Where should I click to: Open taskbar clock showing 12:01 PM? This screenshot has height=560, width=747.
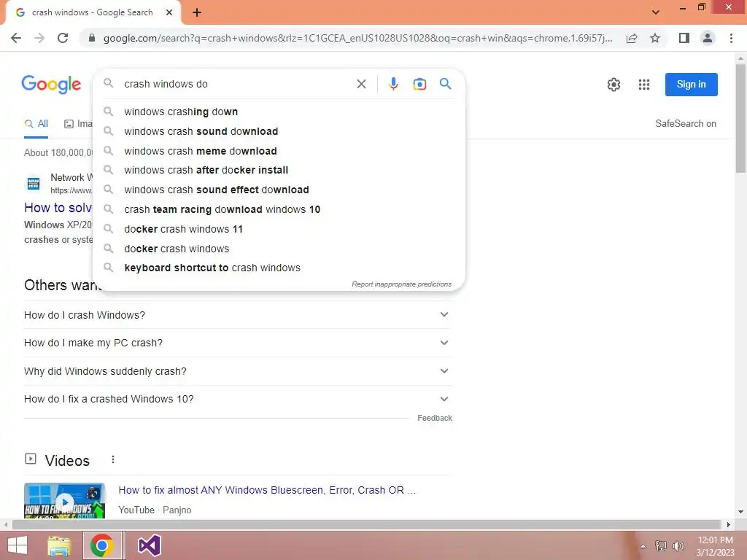[716, 546]
